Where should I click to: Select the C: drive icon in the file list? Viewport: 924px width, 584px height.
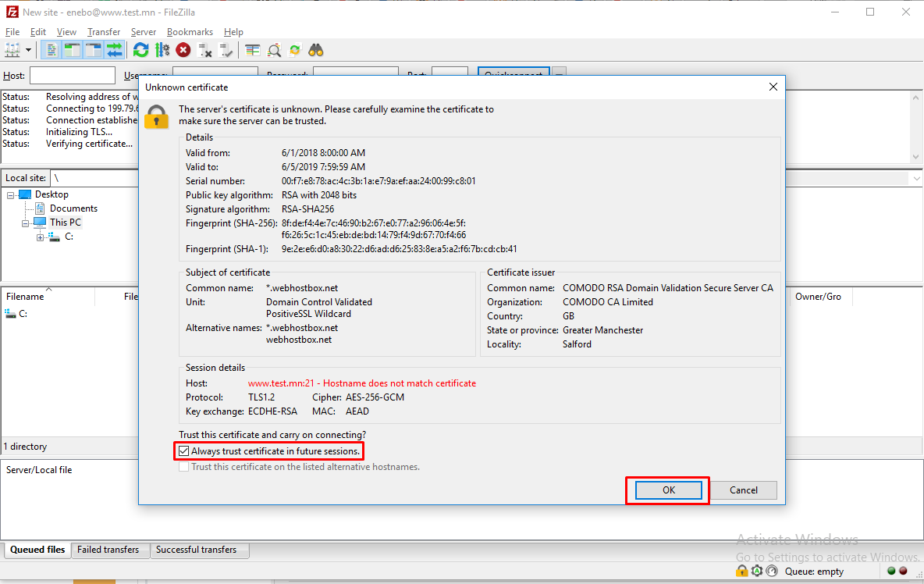click(x=11, y=314)
